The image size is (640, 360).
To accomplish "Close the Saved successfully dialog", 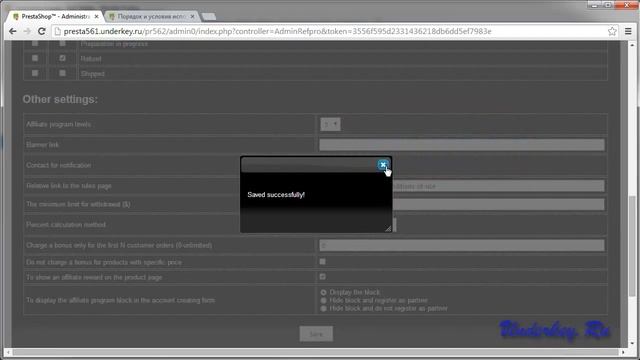I will coord(383,164).
